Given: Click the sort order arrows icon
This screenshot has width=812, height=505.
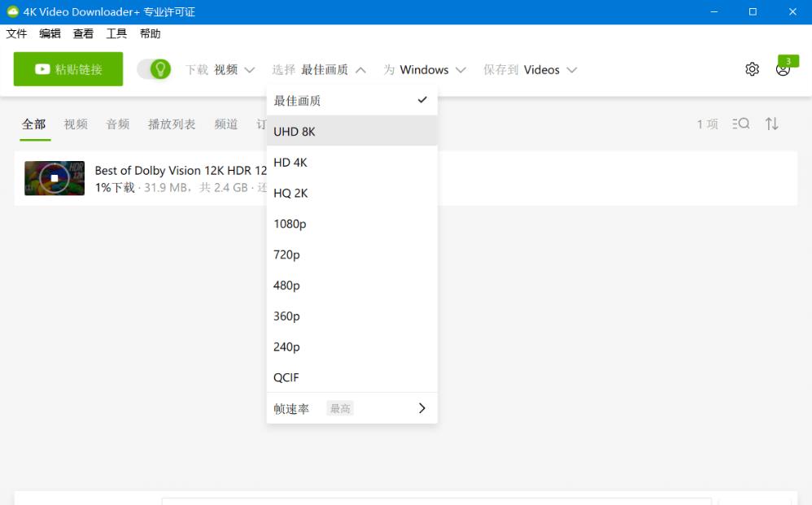Looking at the screenshot, I should tap(771, 124).
